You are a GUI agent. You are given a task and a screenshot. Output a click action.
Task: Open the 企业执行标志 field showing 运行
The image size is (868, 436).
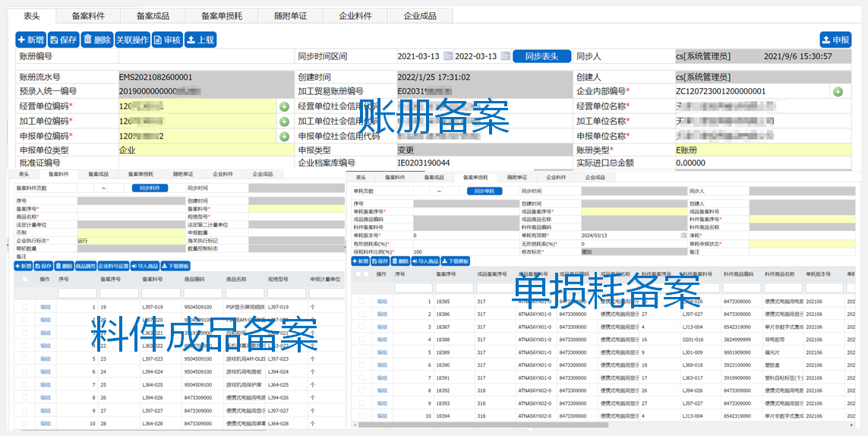(x=131, y=241)
